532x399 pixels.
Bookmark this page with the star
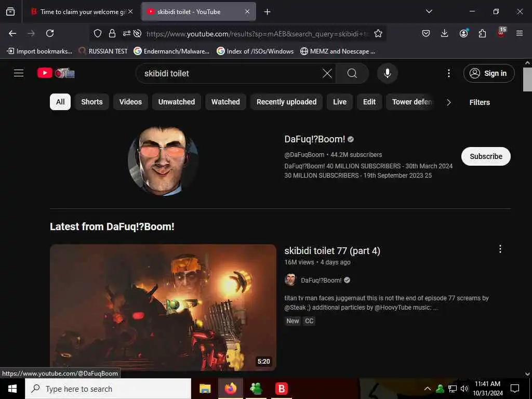378,33
